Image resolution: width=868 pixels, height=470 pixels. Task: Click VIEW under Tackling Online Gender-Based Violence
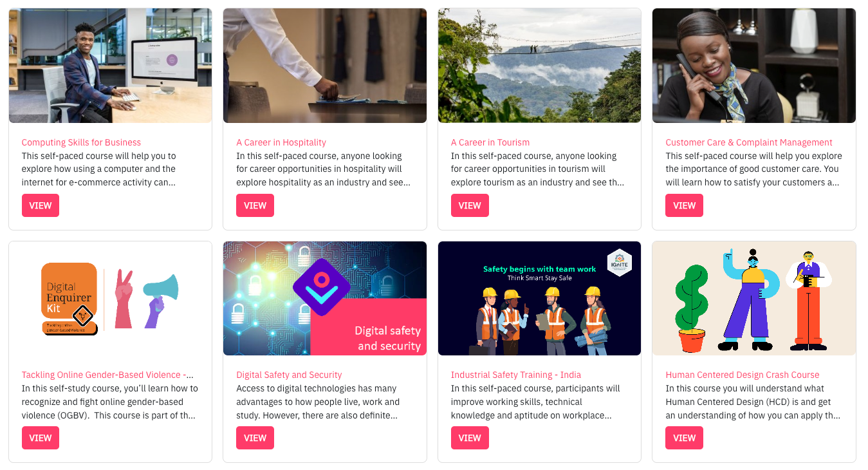[41, 438]
